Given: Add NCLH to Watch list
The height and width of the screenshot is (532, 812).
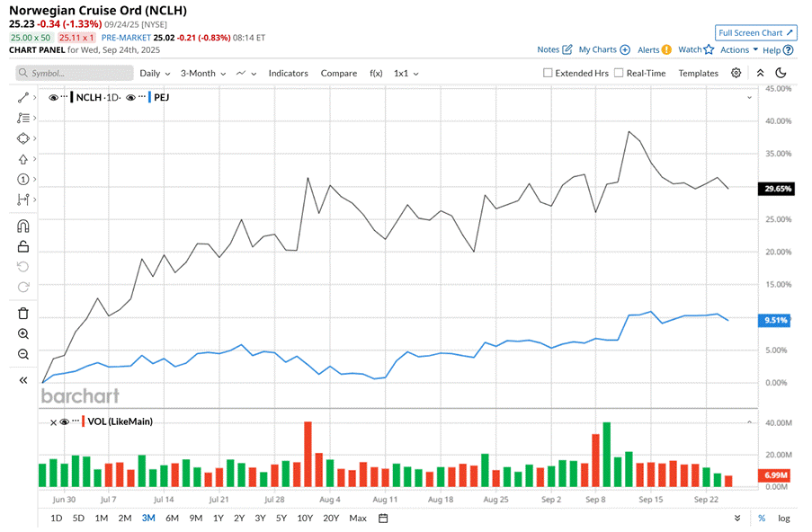Looking at the screenshot, I should [x=696, y=49].
